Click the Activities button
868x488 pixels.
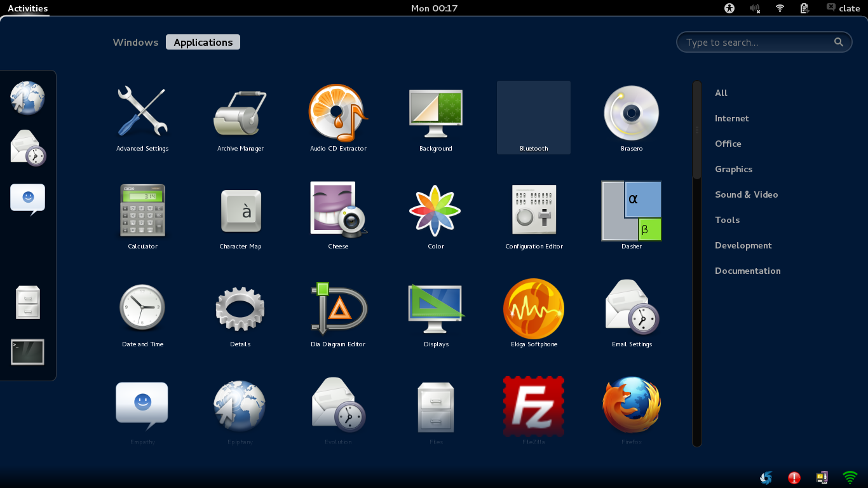[x=27, y=8]
